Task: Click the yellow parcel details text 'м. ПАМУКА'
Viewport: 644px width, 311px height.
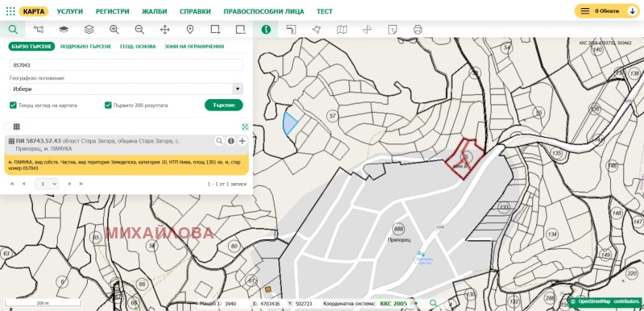Action: click(x=126, y=165)
